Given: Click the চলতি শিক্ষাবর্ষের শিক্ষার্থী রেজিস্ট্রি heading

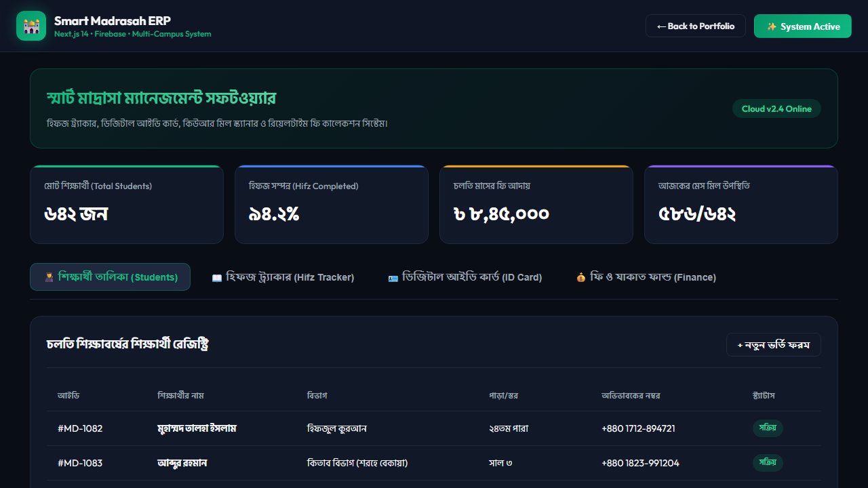Looking at the screenshot, I should [127, 344].
